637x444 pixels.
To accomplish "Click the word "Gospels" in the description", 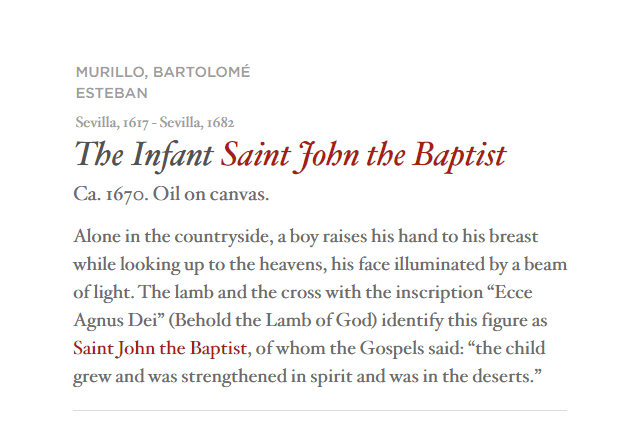I will pyautogui.click(x=392, y=349).
